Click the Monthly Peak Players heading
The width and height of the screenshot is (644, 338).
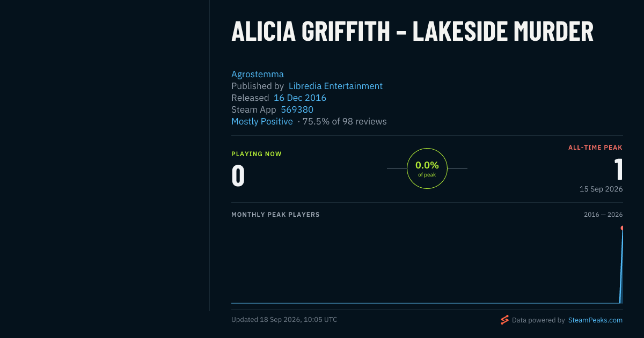click(275, 215)
